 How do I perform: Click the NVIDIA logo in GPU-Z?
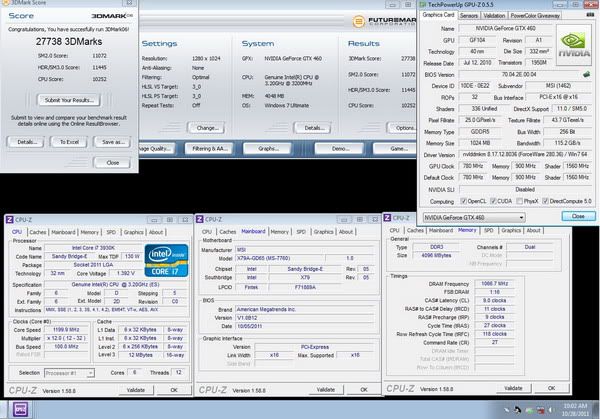[574, 45]
